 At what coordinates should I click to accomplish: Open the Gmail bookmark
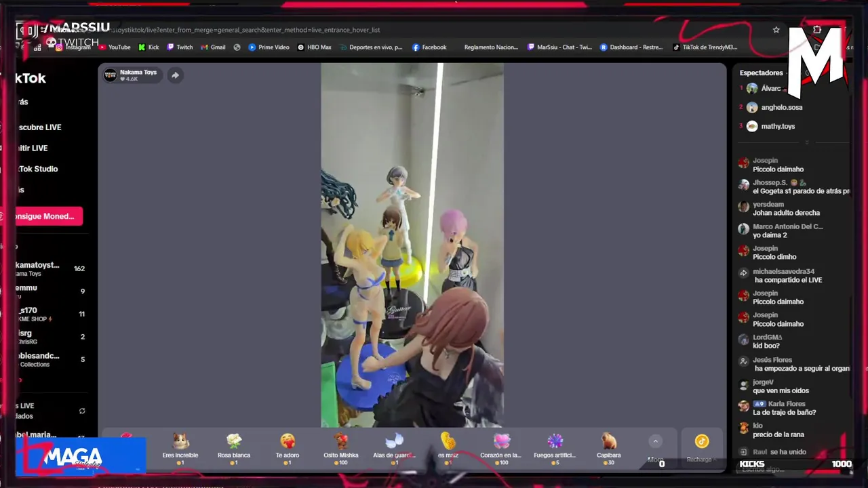213,47
